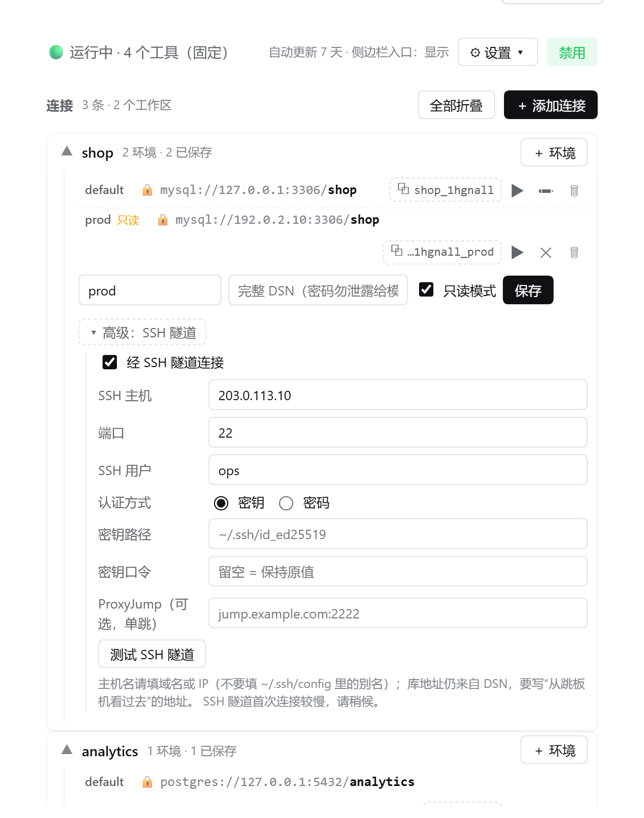
Task: Toggle the read-only mode checkbox
Action: point(426,289)
